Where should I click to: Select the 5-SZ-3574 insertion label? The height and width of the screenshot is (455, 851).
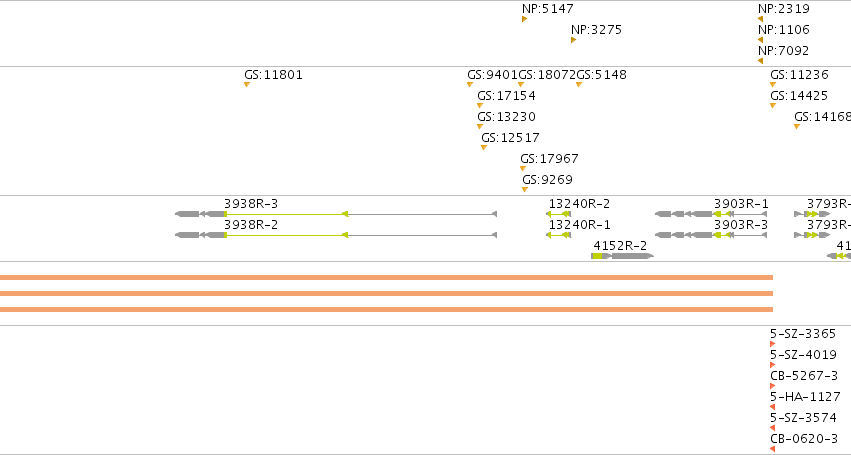coord(803,418)
